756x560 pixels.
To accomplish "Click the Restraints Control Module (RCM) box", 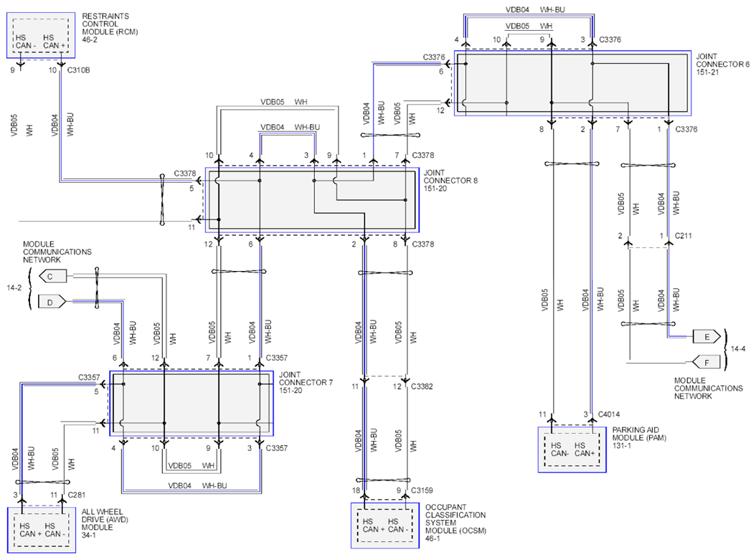I will 41,36.
